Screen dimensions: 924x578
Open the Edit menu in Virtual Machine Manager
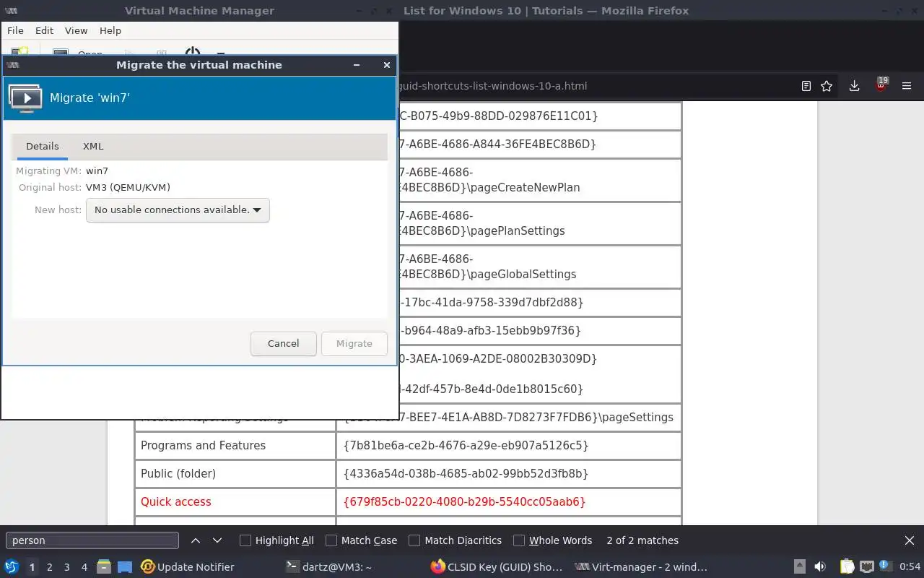pyautogui.click(x=44, y=30)
